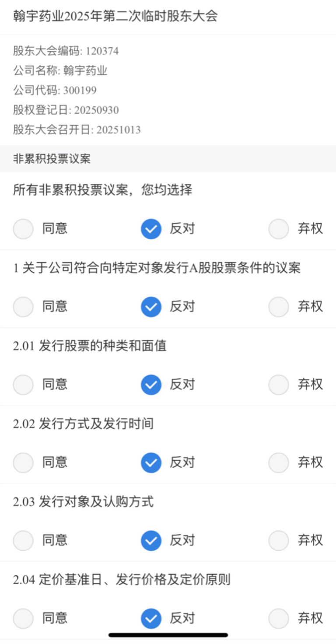Choose 弃权 for proposal 1
Image resolution: width=336 pixels, height=644 pixels.
(279, 307)
